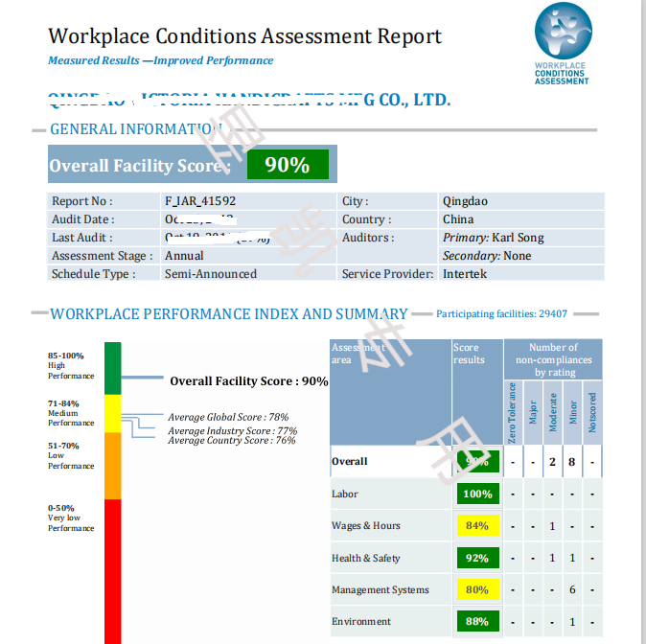
Task: Click the Environment 88% score box
Action: (478, 621)
